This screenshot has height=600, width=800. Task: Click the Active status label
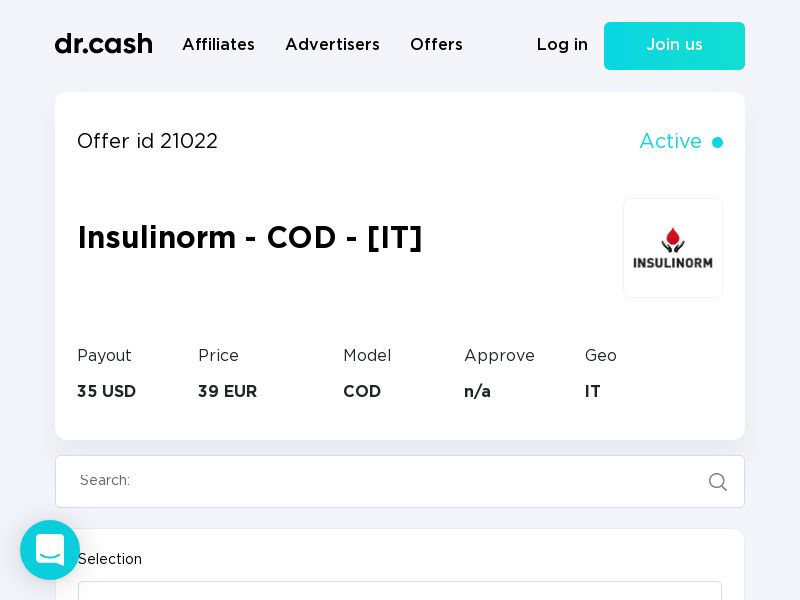point(670,141)
